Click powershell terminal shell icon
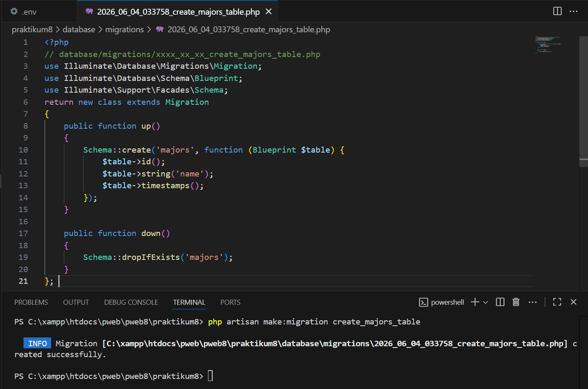588x389 pixels. point(424,302)
